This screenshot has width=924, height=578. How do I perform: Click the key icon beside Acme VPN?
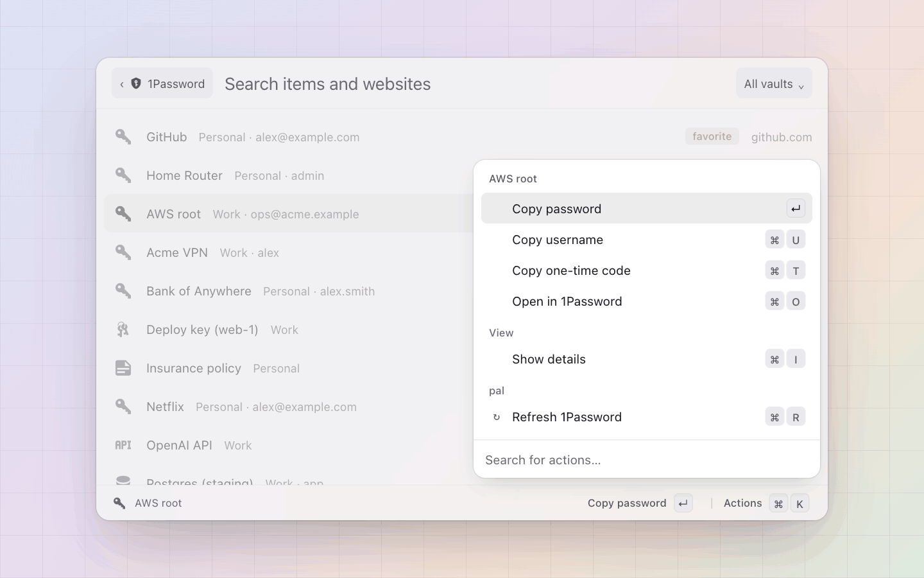123,252
